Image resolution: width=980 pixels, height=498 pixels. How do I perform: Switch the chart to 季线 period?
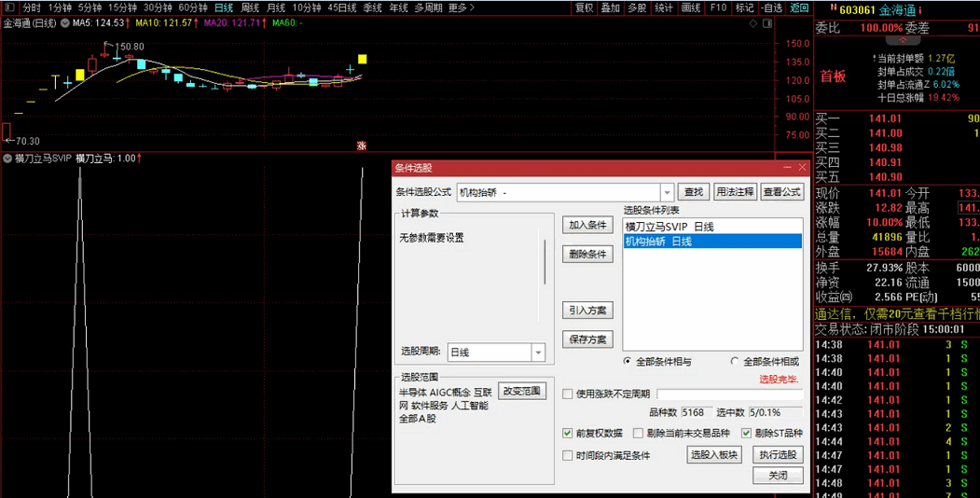[372, 7]
